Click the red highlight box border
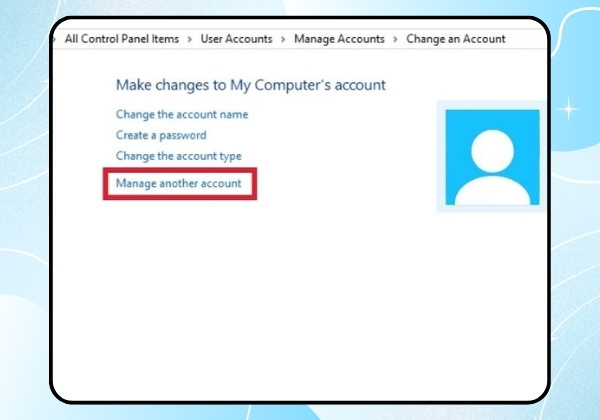Image resolution: width=600 pixels, height=420 pixels. (x=180, y=170)
